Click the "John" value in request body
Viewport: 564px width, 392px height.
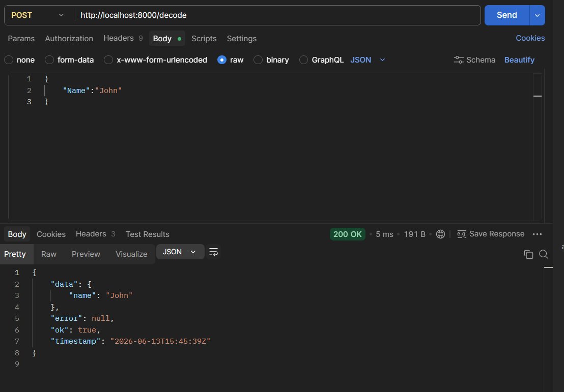click(108, 91)
